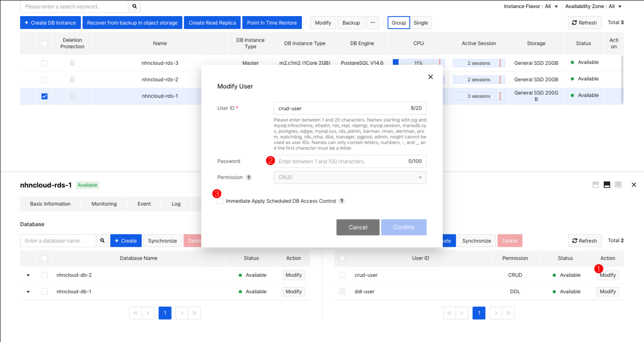Close the nhncloud-rds-1 detail panel
Screen dimensions: 644x342
634,185
